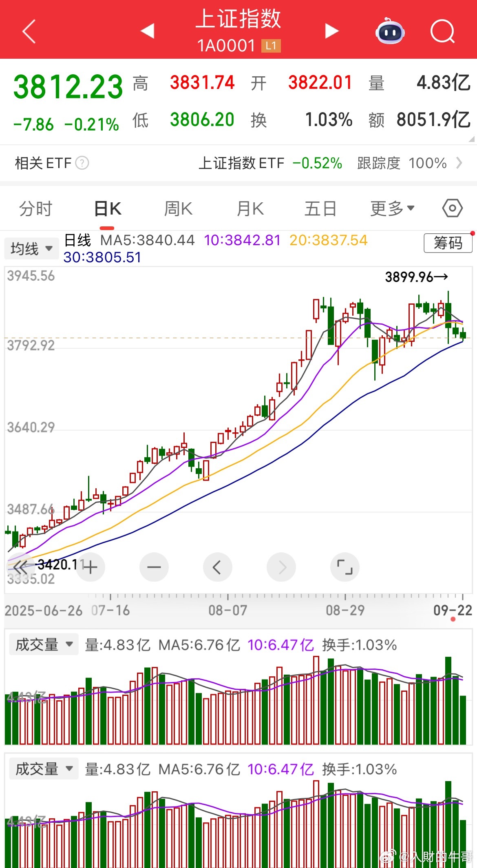The image size is (477, 868).
Task: Tap the 上证指数 title
Action: 238,19
